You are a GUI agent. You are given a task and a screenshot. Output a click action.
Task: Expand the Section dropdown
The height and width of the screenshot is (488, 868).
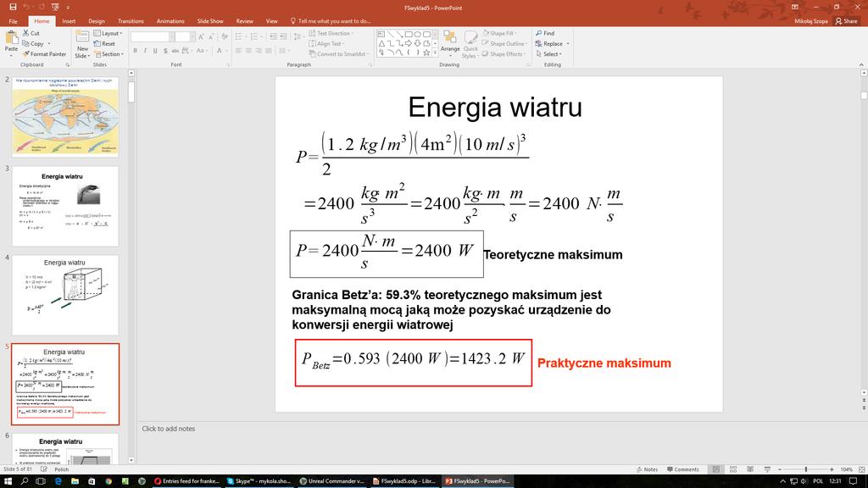click(109, 54)
